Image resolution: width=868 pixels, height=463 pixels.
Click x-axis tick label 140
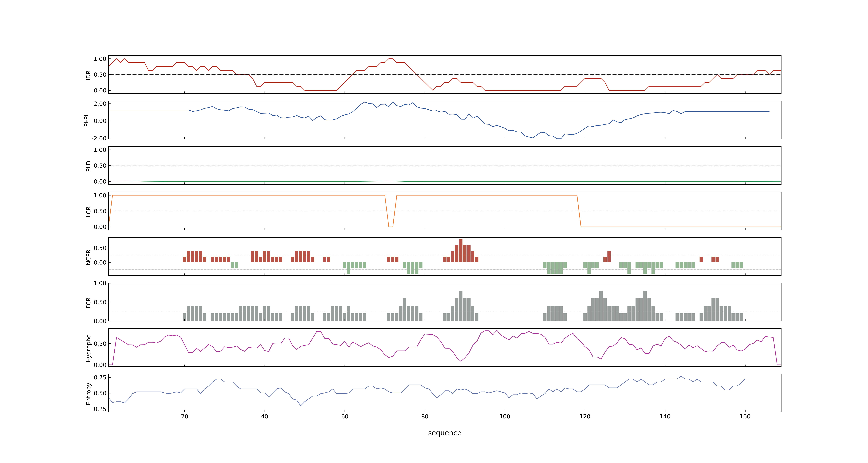(x=665, y=416)
